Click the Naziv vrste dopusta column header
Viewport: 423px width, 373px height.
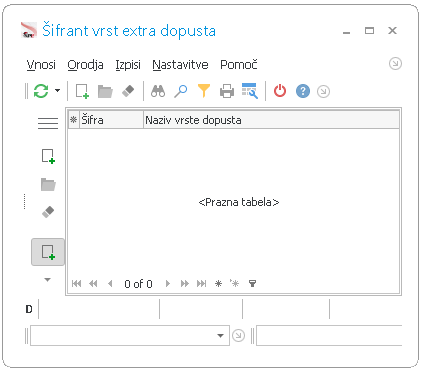(x=271, y=120)
